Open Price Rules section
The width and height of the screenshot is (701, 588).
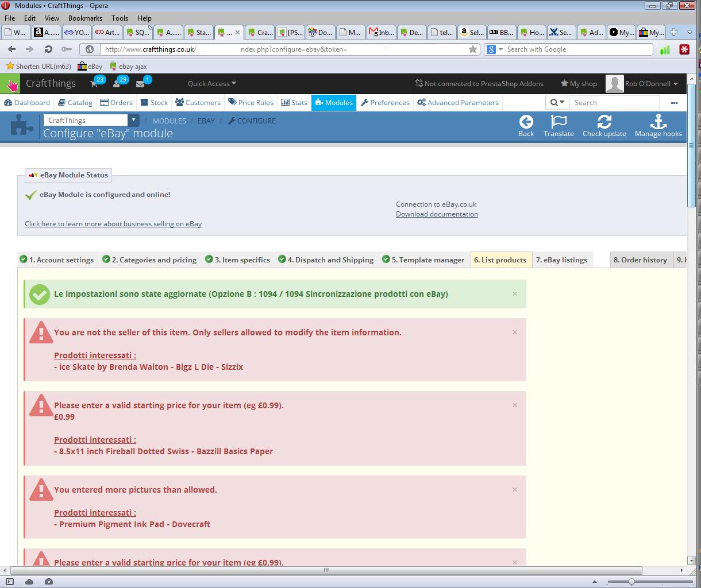251,103
